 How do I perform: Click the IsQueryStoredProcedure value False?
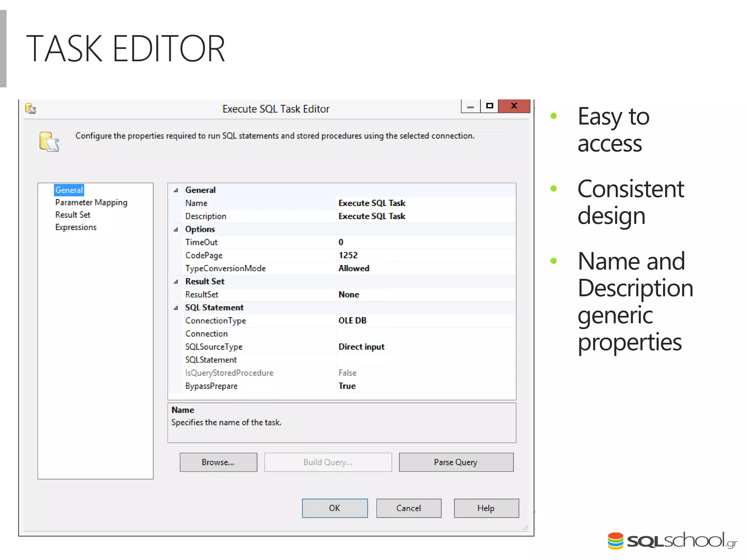(426, 373)
